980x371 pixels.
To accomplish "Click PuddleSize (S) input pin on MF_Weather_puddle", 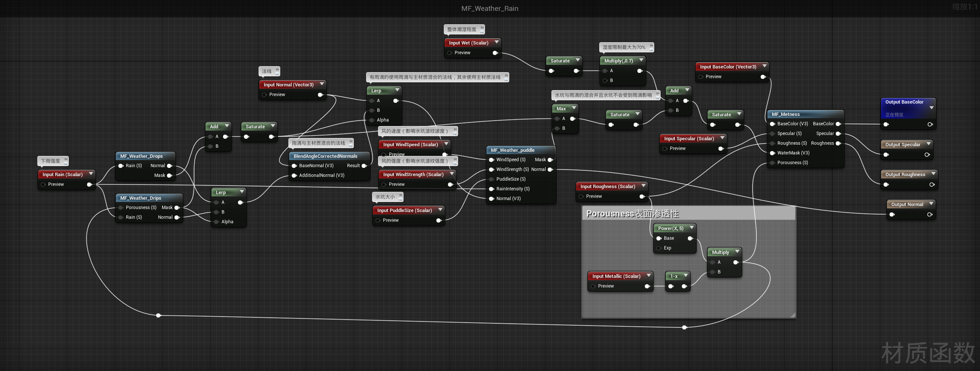I will point(491,179).
